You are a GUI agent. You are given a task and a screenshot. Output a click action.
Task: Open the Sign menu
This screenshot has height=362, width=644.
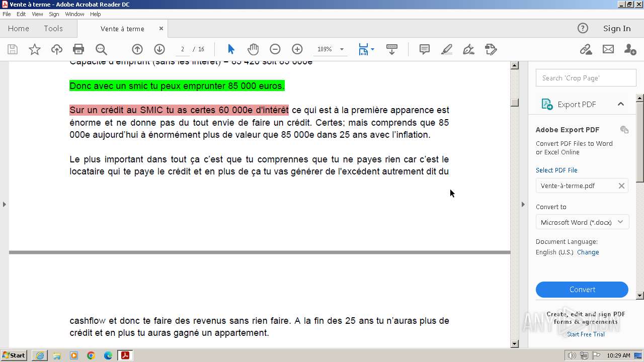pyautogui.click(x=54, y=14)
